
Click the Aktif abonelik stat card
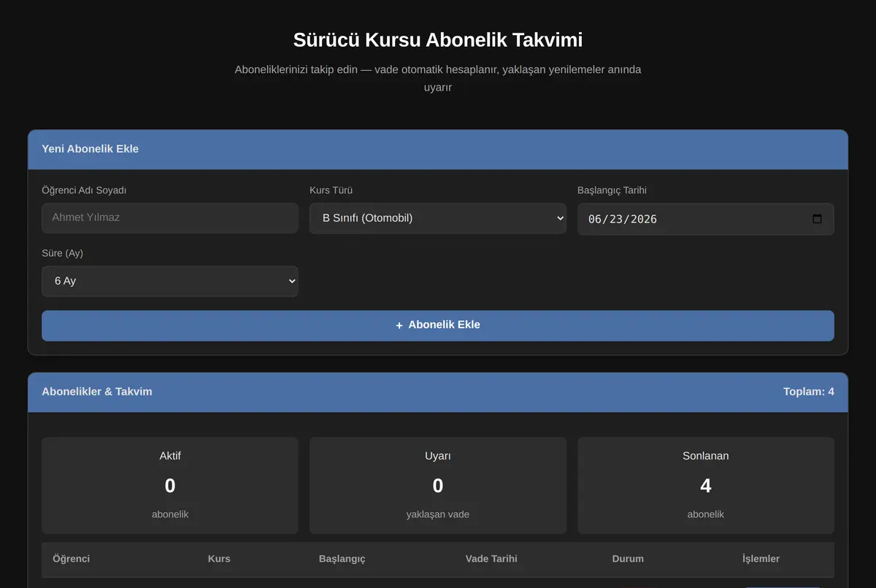tap(170, 485)
